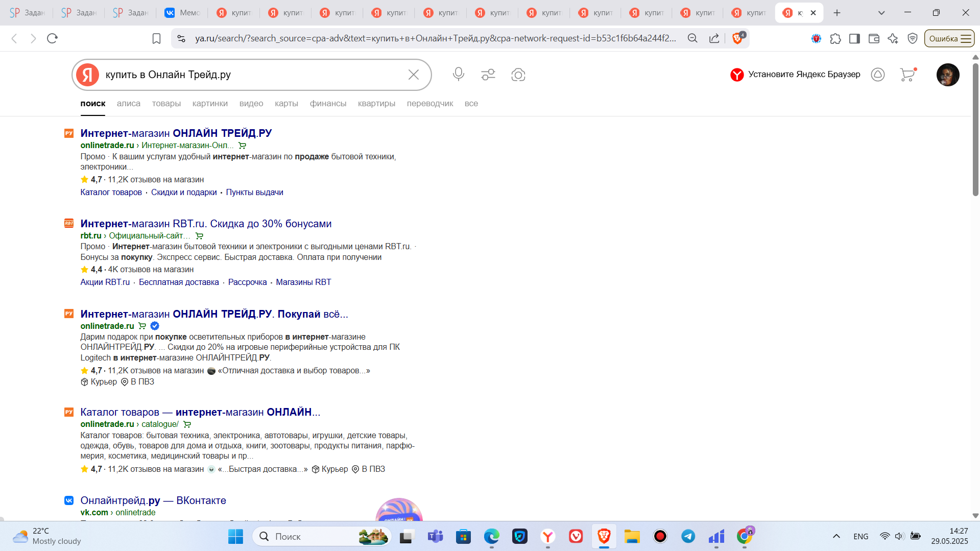
Task: Open Microsoft Edge from the taskbar
Action: coord(491,536)
